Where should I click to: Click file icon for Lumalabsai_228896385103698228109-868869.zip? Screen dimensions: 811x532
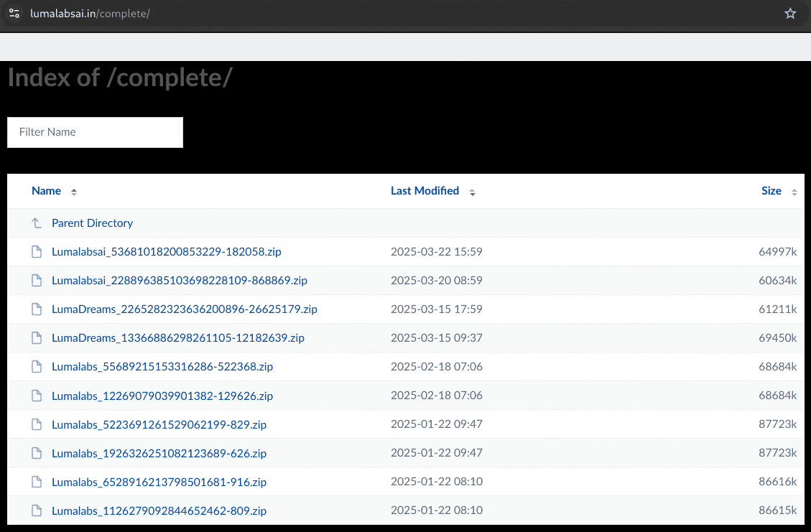point(37,280)
